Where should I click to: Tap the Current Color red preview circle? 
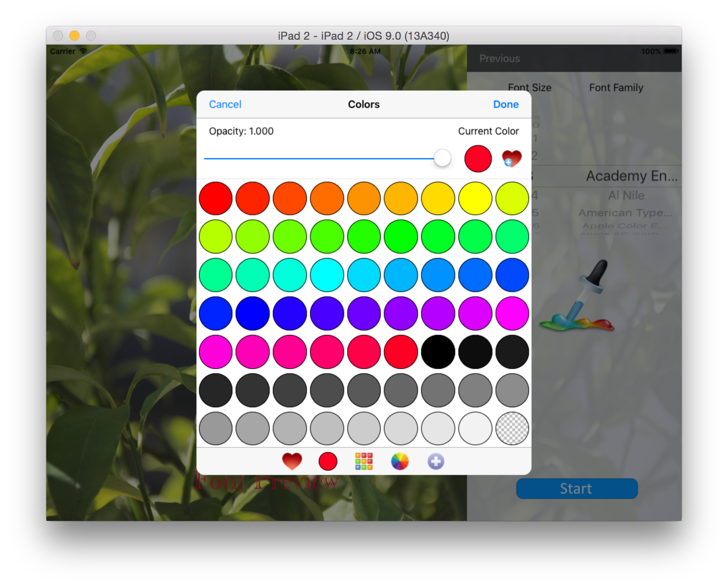(478, 158)
